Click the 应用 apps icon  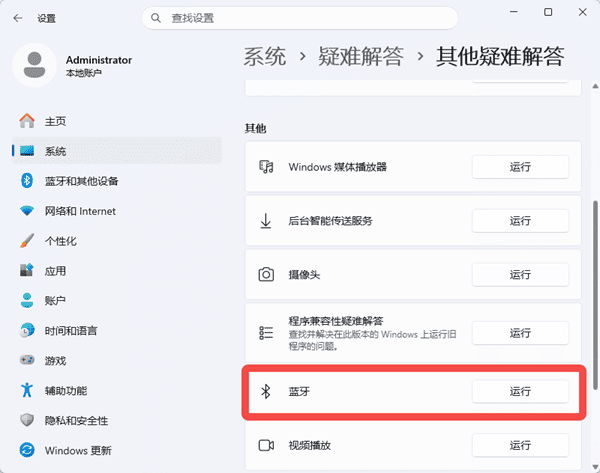pyautogui.click(x=27, y=270)
